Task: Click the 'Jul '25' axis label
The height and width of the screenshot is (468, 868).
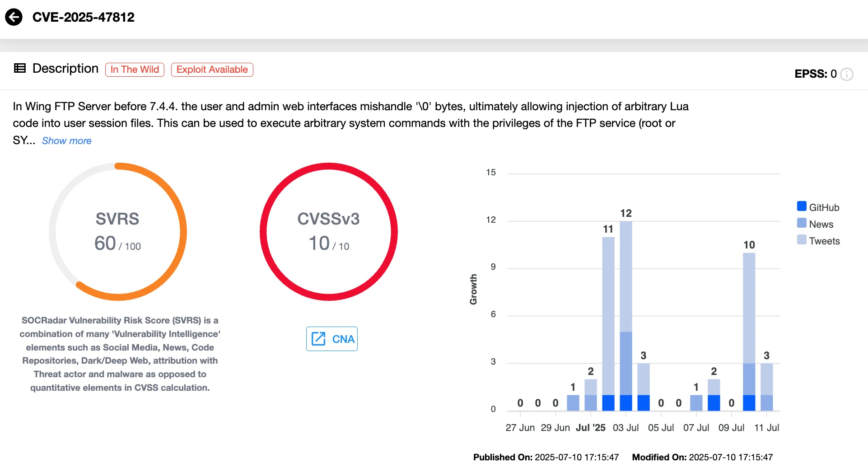Action: click(x=591, y=428)
